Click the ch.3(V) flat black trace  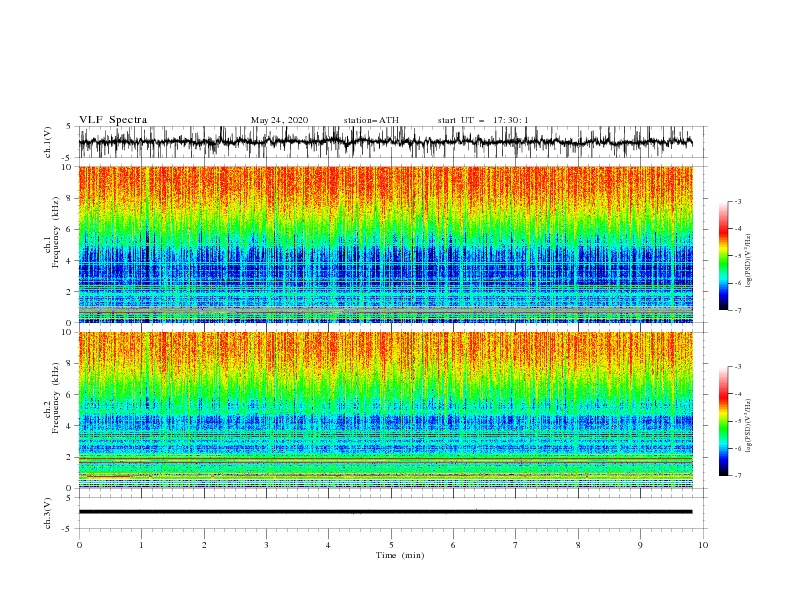coord(385,512)
